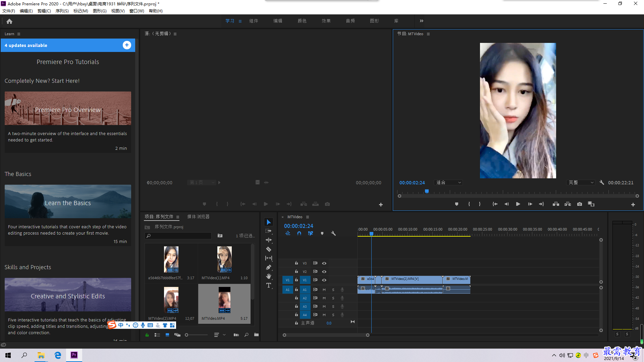Click the Track Select Forward tool
The image size is (644, 362).
[x=268, y=230]
